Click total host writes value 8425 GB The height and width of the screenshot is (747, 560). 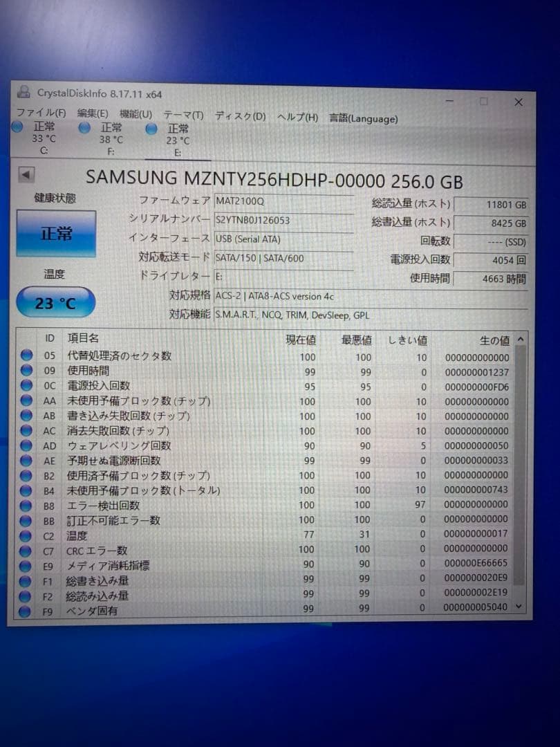(x=490, y=223)
